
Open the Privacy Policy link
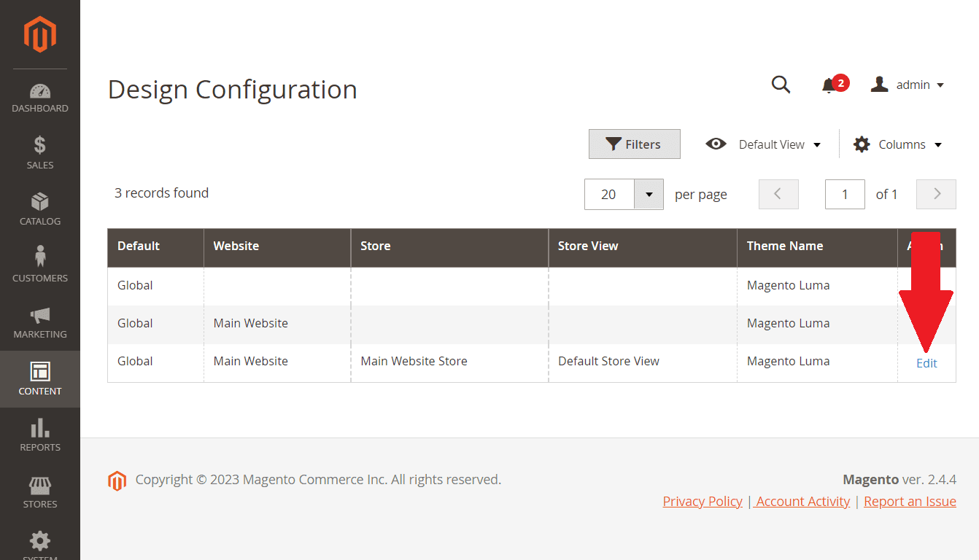click(702, 502)
